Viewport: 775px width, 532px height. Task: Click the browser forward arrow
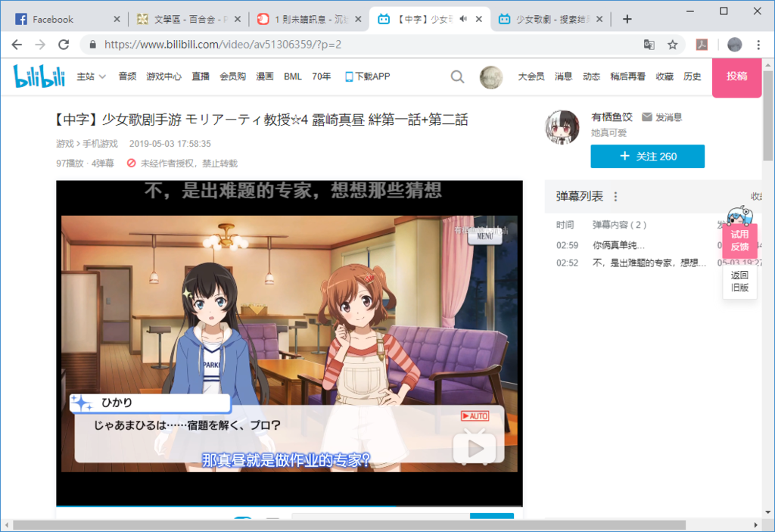click(x=40, y=45)
